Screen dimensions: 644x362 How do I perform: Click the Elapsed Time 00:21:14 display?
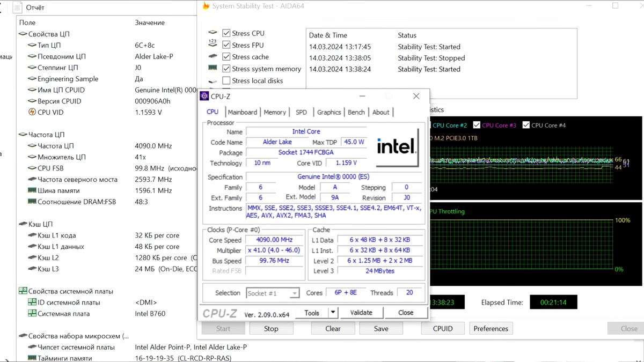click(553, 302)
